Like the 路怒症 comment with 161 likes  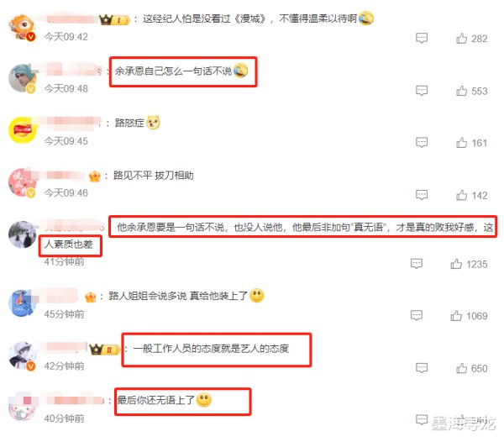point(461,142)
